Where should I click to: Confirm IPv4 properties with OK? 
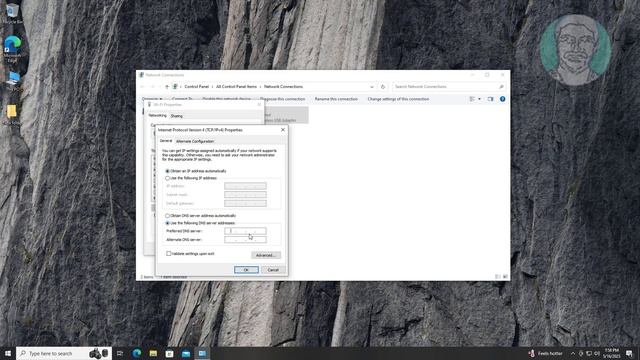pos(246,270)
